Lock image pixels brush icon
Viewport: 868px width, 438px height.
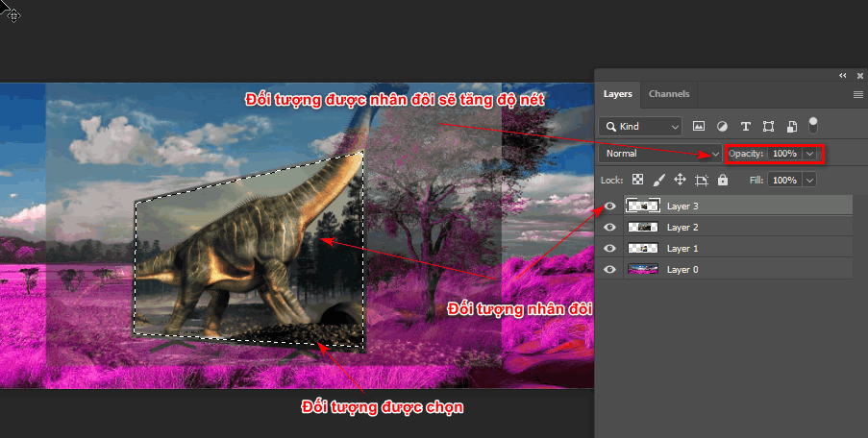coord(658,180)
